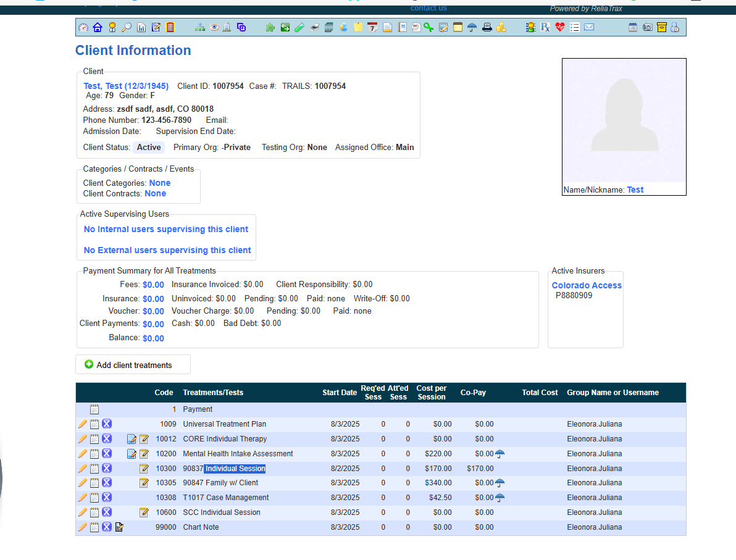Image resolution: width=736 pixels, height=560 pixels.
Task: Click the blue home icon in toolbar
Action: pos(97,27)
